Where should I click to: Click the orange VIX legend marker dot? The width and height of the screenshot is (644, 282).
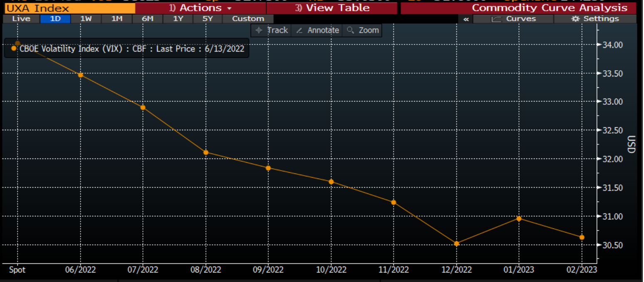pos(14,49)
